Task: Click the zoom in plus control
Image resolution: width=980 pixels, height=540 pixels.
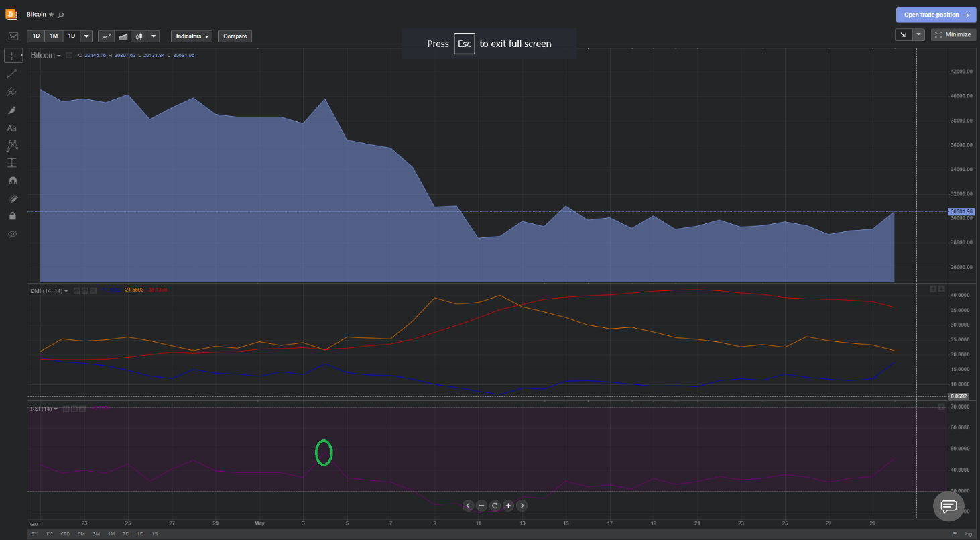Action: [508, 506]
